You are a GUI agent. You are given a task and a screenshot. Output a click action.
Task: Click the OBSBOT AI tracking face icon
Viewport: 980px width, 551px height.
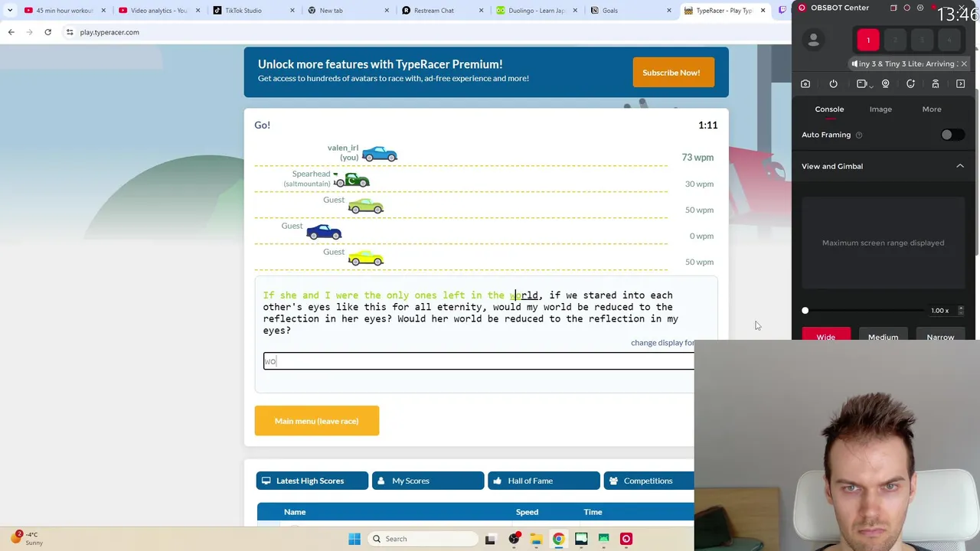(910, 84)
